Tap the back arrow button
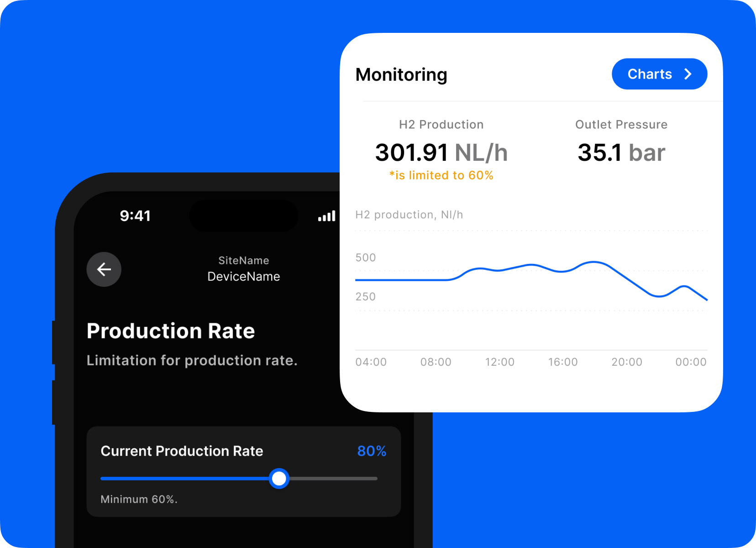 (104, 269)
